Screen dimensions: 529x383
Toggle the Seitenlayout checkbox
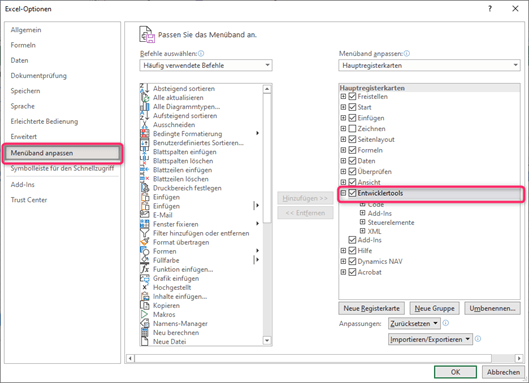tap(352, 139)
